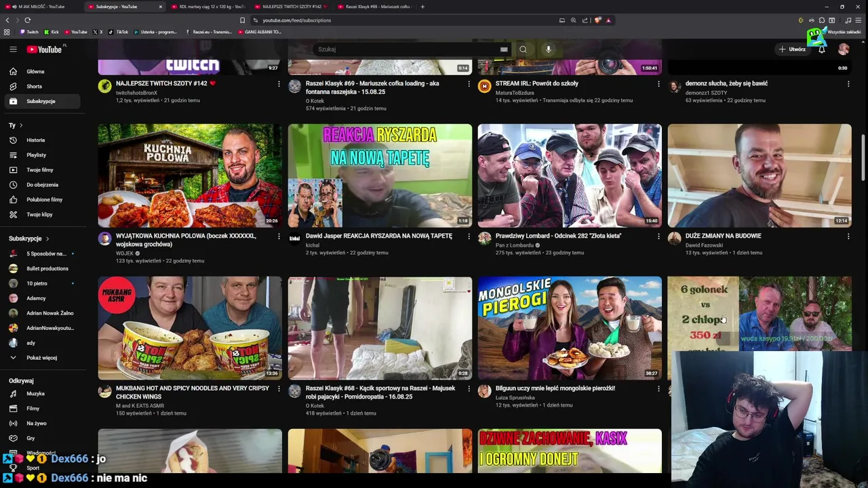Image resolution: width=868 pixels, height=488 pixels.
Task: Click the voice search microphone
Action: [549, 49]
